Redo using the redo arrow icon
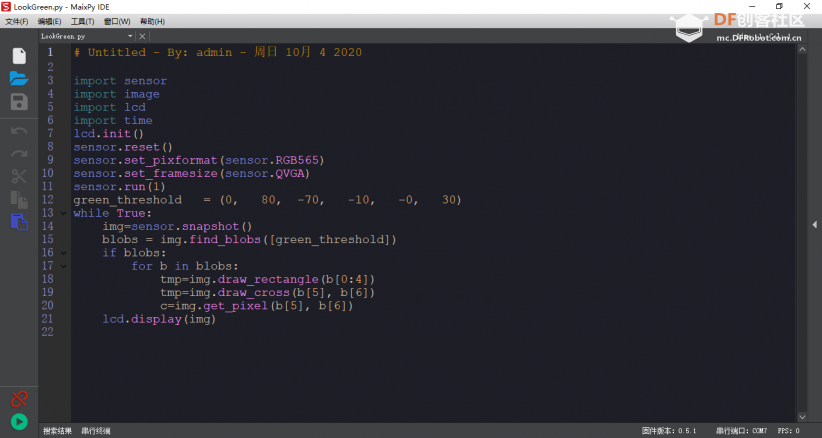 coord(19,154)
